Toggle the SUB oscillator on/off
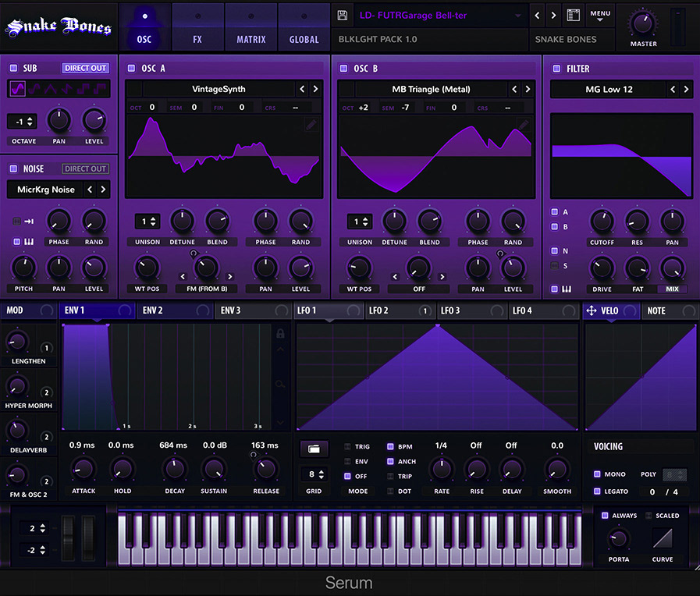This screenshot has width=700, height=596. (x=14, y=68)
